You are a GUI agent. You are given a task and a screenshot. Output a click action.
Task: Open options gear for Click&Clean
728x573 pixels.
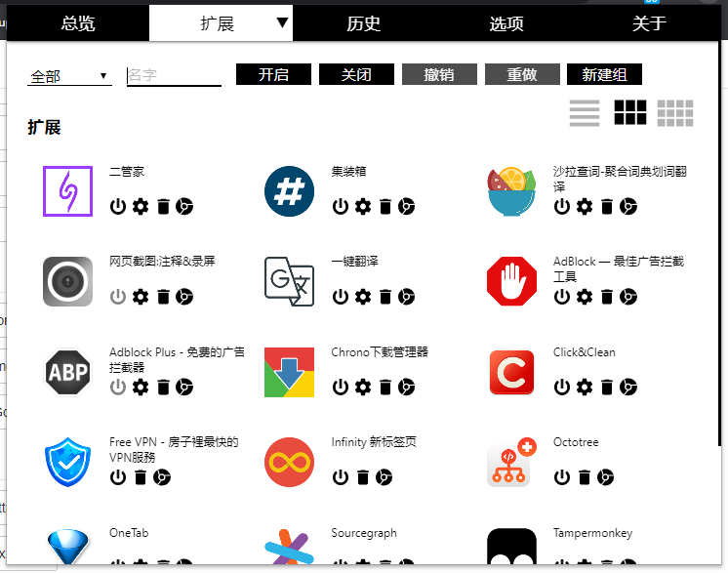pos(585,387)
